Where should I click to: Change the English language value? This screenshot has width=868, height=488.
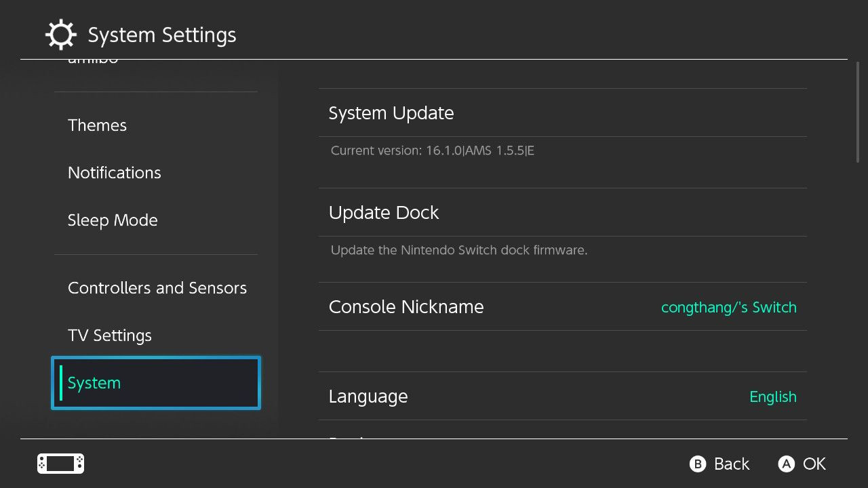click(772, 396)
